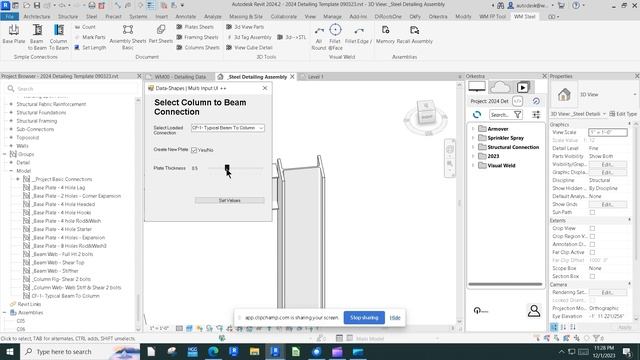The width and height of the screenshot is (640, 360).
Task: Click the Recall Assembly tool
Action: 415,34
